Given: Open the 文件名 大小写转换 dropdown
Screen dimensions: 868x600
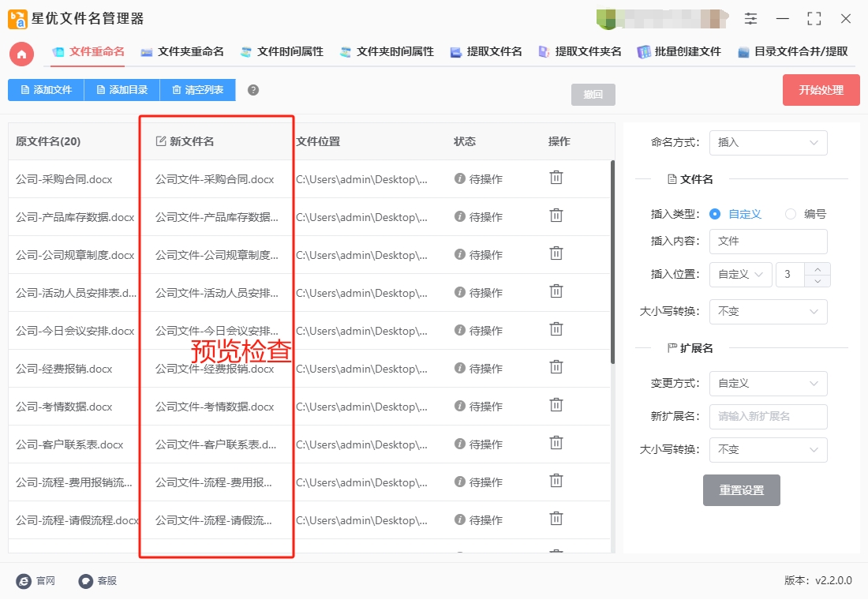Looking at the screenshot, I should 768,311.
